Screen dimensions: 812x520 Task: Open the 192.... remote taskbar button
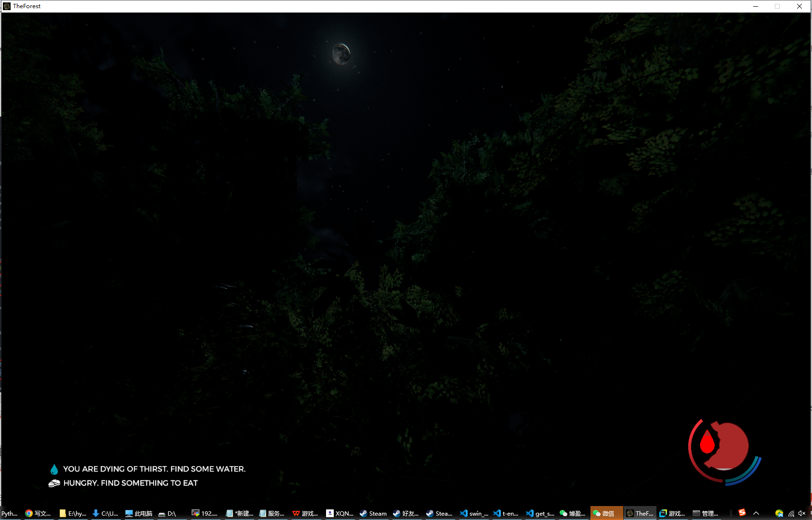click(205, 513)
